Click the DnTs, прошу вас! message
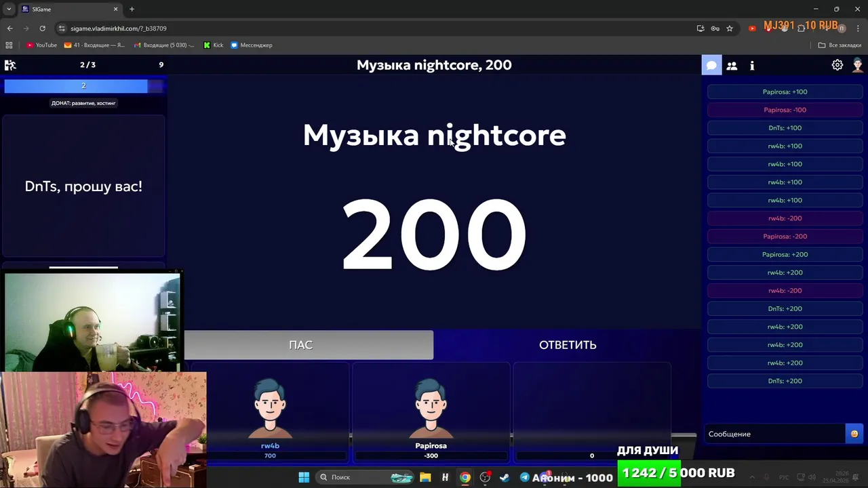The height and width of the screenshot is (488, 868). pyautogui.click(x=83, y=186)
